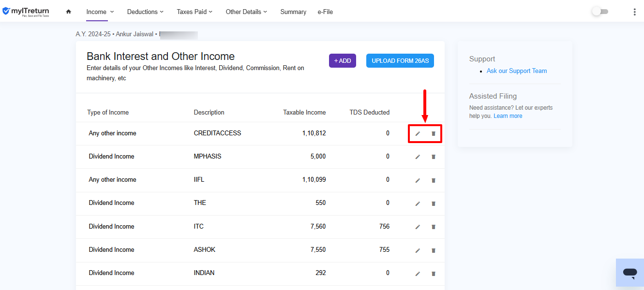Screen dimensions: 644x290
Task: Select the TDS Deducted column header
Action: coord(370,112)
